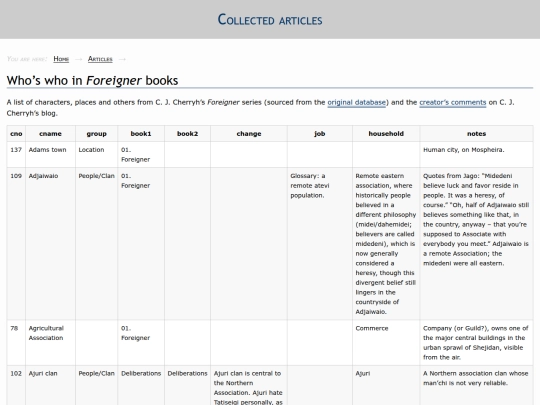
Task: Click the 'Company (or Guild?)' notes cell
Action: point(476,343)
